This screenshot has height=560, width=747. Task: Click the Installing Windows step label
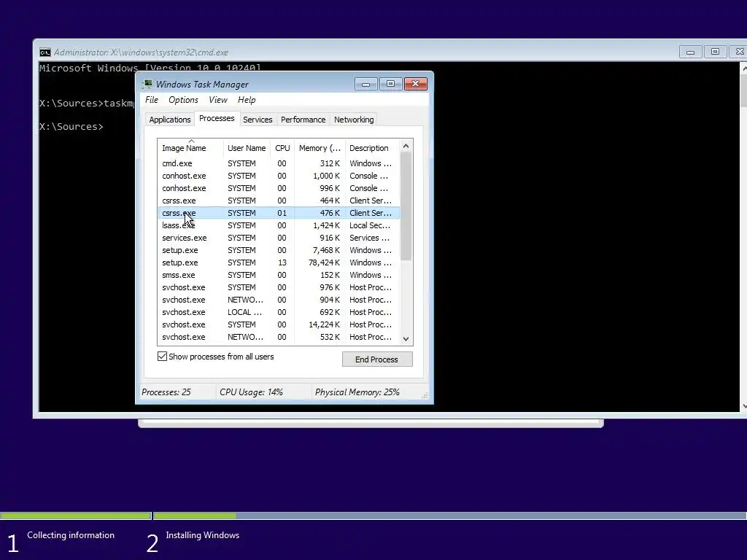coord(203,535)
